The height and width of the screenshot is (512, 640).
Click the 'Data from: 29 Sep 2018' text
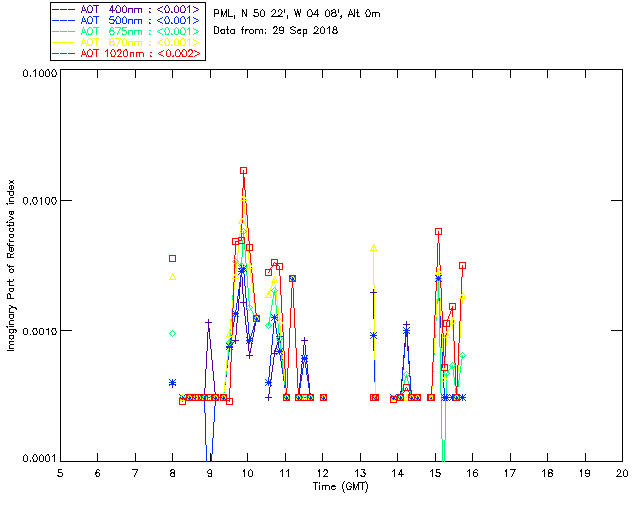[x=276, y=31]
